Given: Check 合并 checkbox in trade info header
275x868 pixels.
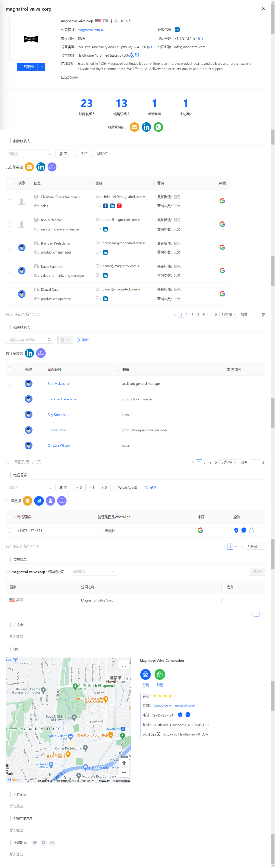Looking at the screenshot, I should pyautogui.click(x=223, y=587).
